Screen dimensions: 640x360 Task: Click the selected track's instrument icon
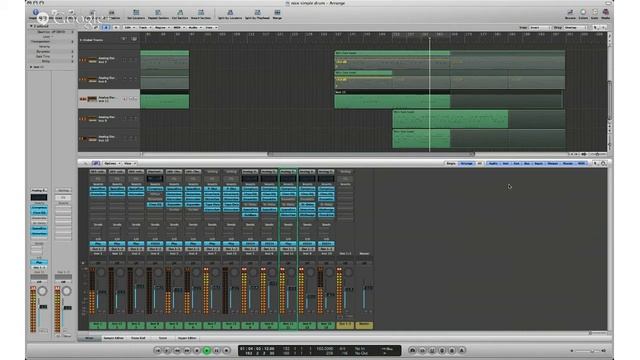[92, 99]
